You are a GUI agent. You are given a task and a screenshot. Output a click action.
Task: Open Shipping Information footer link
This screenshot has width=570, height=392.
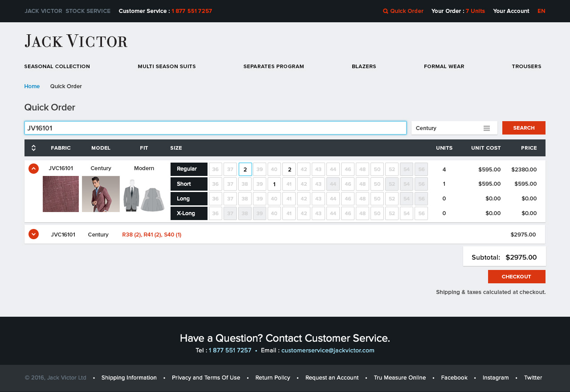129,378
